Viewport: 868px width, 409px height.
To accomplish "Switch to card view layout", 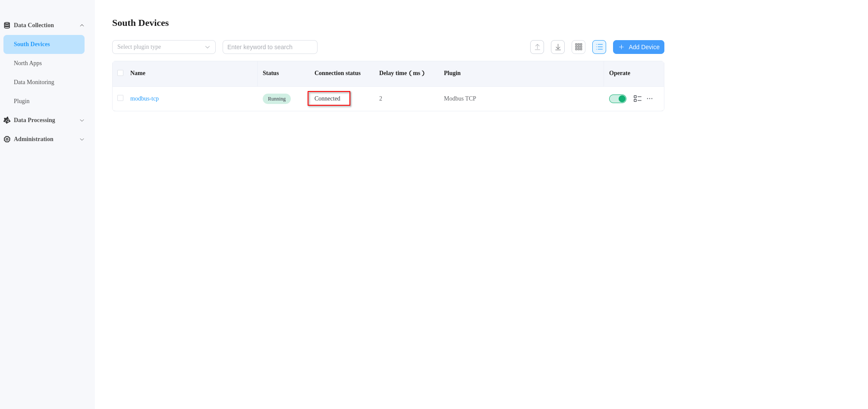I will click(578, 47).
